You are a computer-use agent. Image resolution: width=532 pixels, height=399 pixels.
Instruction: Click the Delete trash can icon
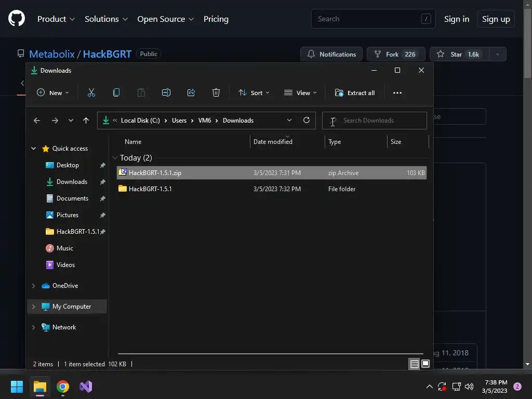tap(216, 92)
